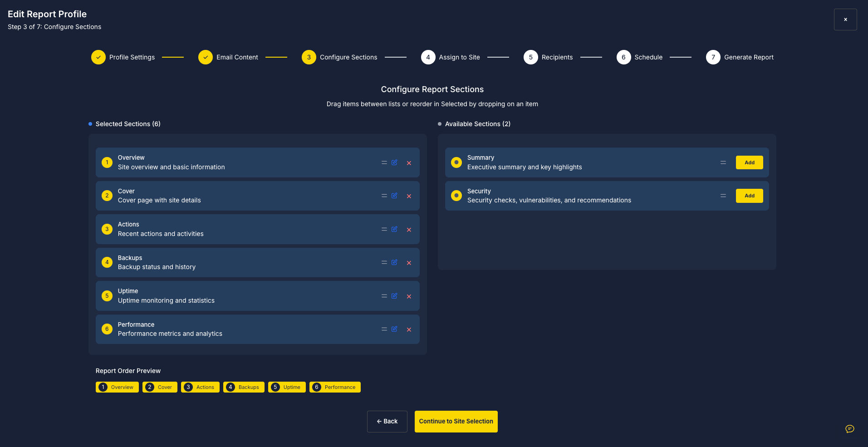Viewport: 868px width, 447px height.
Task: Select the Summary section radio indicator
Action: coord(456,162)
